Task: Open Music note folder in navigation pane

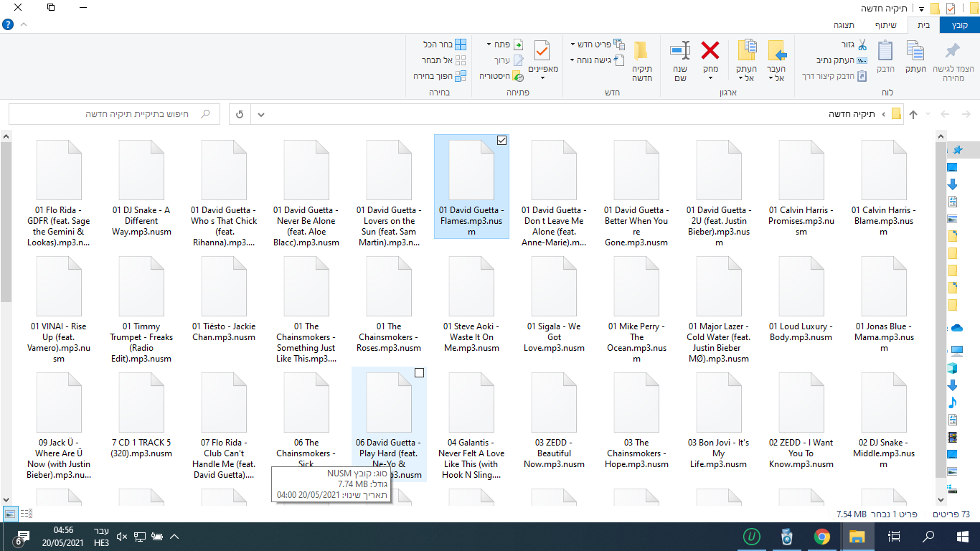Action: point(952,402)
